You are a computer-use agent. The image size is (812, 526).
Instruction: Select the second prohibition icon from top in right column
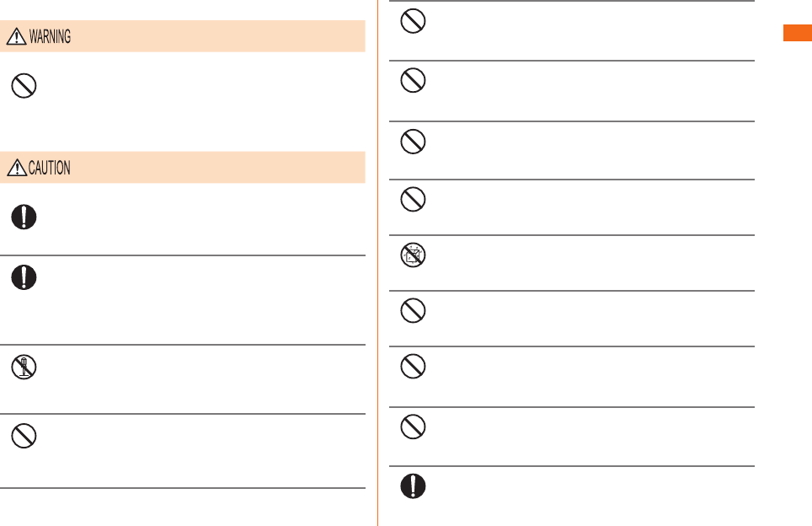point(413,80)
